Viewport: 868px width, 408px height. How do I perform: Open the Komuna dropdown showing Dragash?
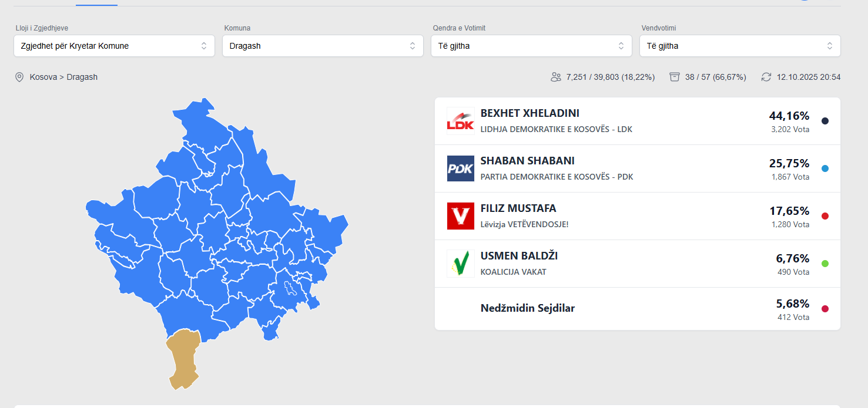pyautogui.click(x=323, y=46)
